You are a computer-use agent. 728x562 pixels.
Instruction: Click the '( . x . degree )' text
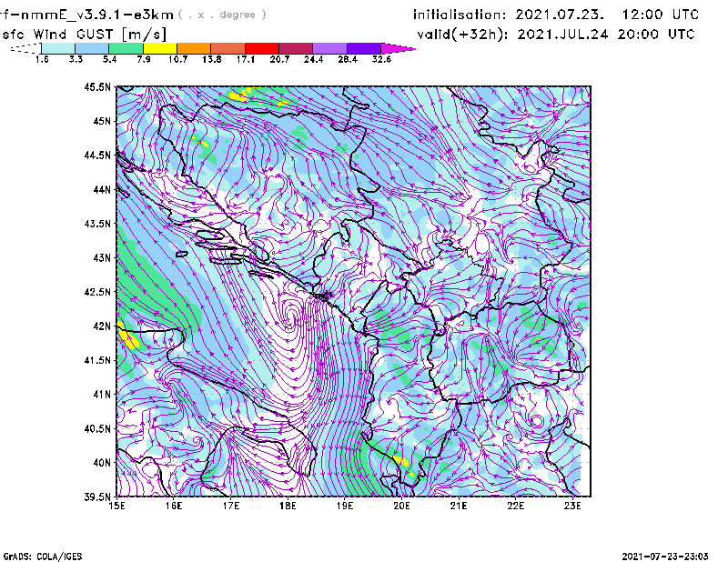(222, 15)
